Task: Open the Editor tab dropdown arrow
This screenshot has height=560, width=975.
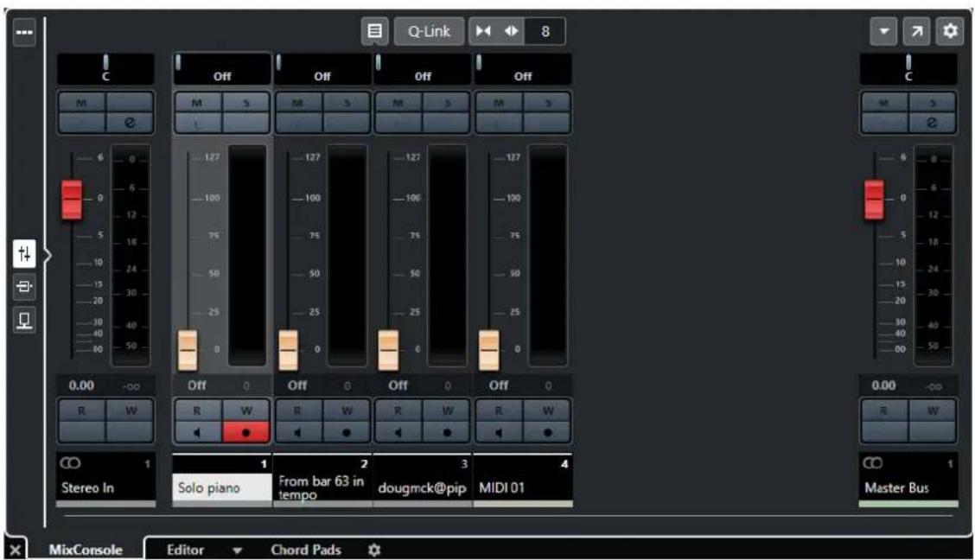Action: 237,550
